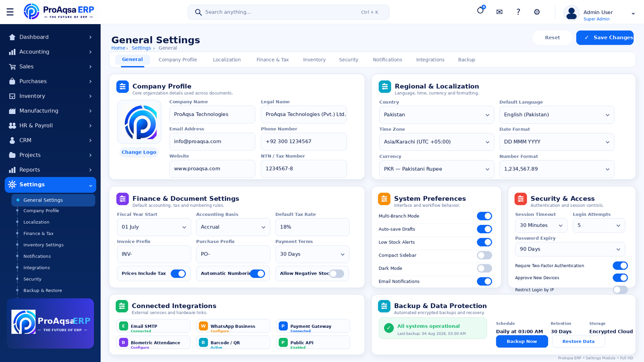The image size is (644, 362).
Task: Click the Finance & Document Settings purple icon
Action: pyautogui.click(x=123, y=199)
